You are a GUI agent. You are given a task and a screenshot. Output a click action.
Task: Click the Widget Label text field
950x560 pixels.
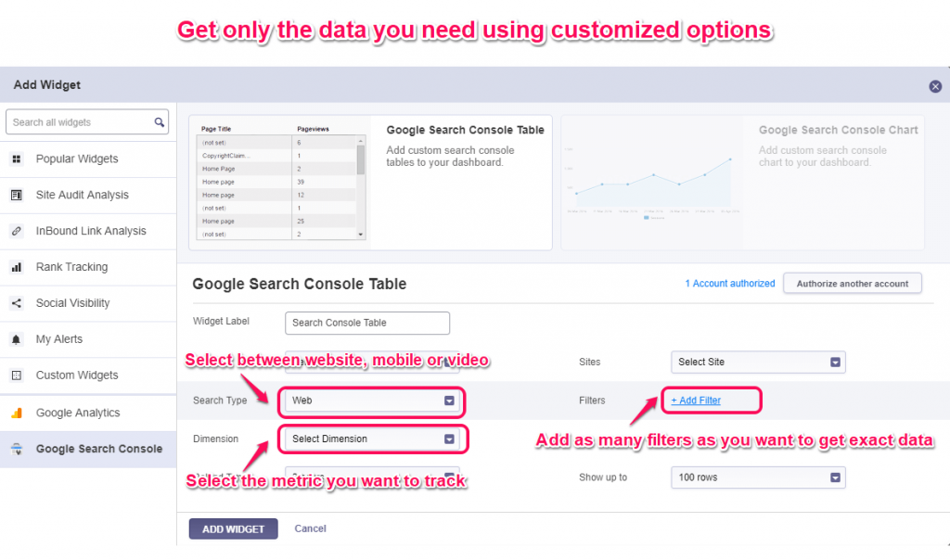tap(367, 323)
